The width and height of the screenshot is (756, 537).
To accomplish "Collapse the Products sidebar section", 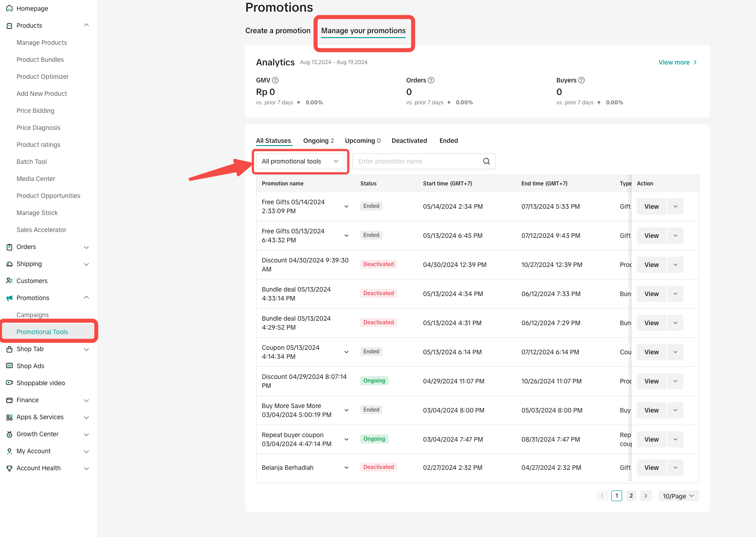I will (x=86, y=26).
